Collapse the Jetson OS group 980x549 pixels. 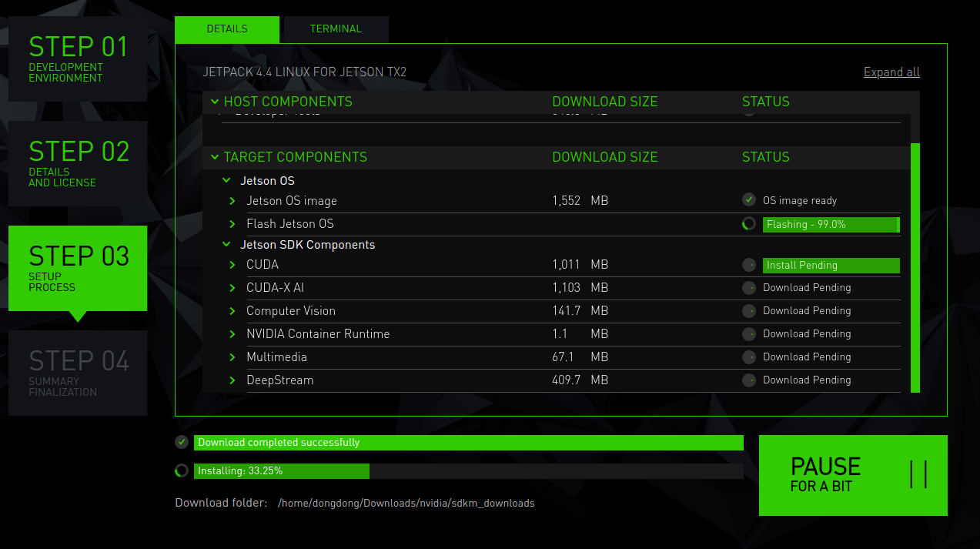coord(226,181)
